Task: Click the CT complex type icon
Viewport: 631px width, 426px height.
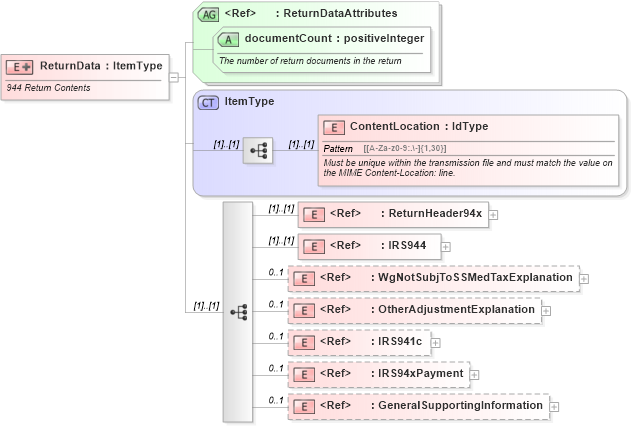Action: pyautogui.click(x=208, y=103)
